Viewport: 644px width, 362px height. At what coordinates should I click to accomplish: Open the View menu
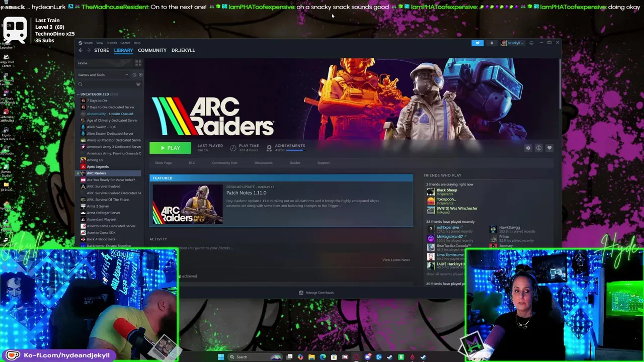(x=100, y=43)
